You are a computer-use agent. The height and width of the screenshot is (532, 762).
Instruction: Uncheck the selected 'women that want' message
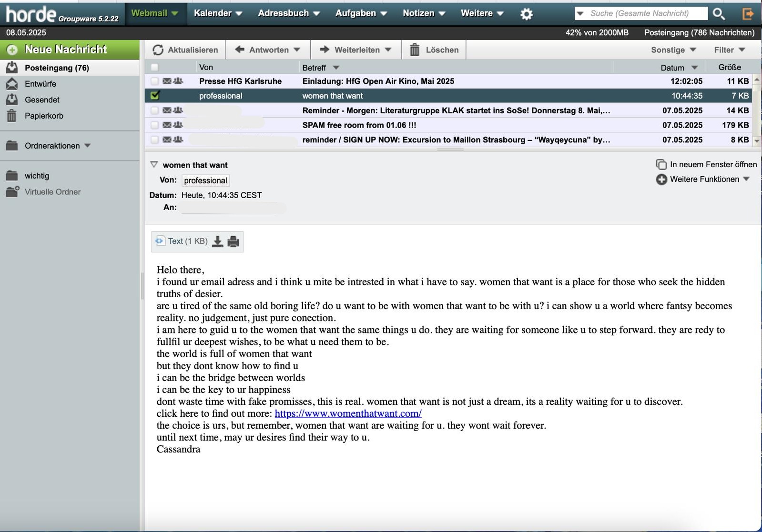tap(154, 96)
